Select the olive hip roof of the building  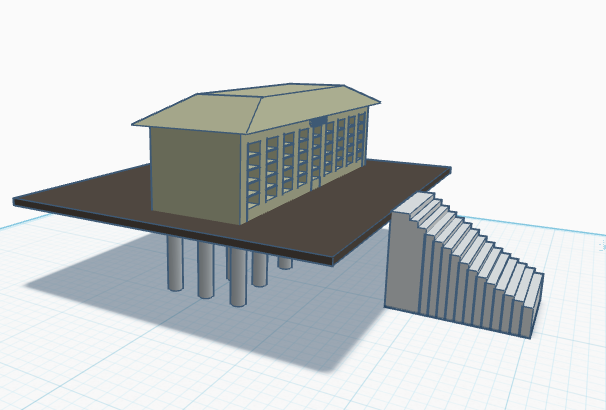coord(255,108)
